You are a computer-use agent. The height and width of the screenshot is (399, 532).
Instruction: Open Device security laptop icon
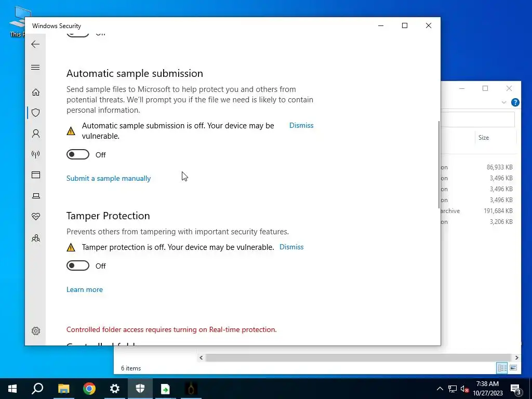point(36,196)
